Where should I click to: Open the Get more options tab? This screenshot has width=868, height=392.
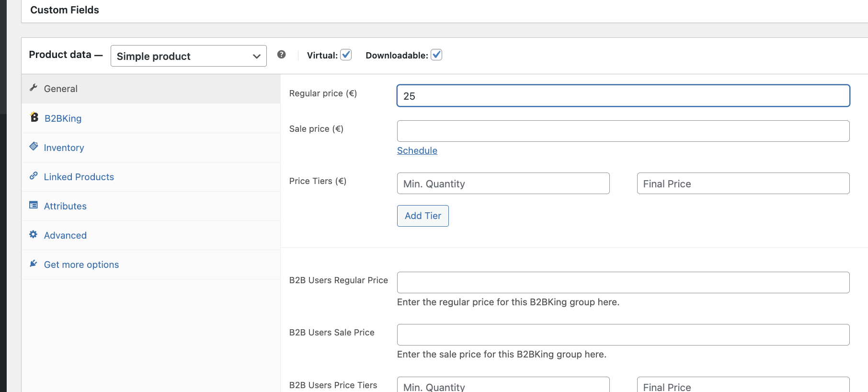point(151,265)
